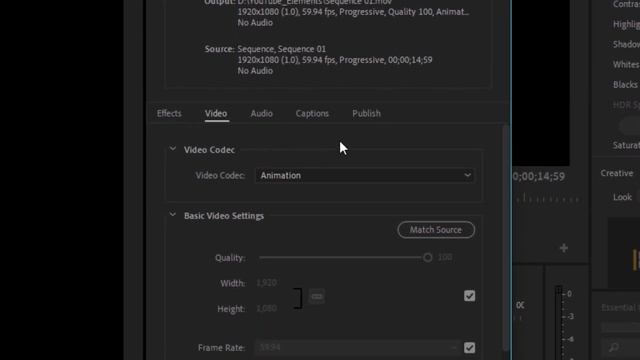Click the Match Source button
Image resolution: width=640 pixels, height=360 pixels.
[436, 230]
